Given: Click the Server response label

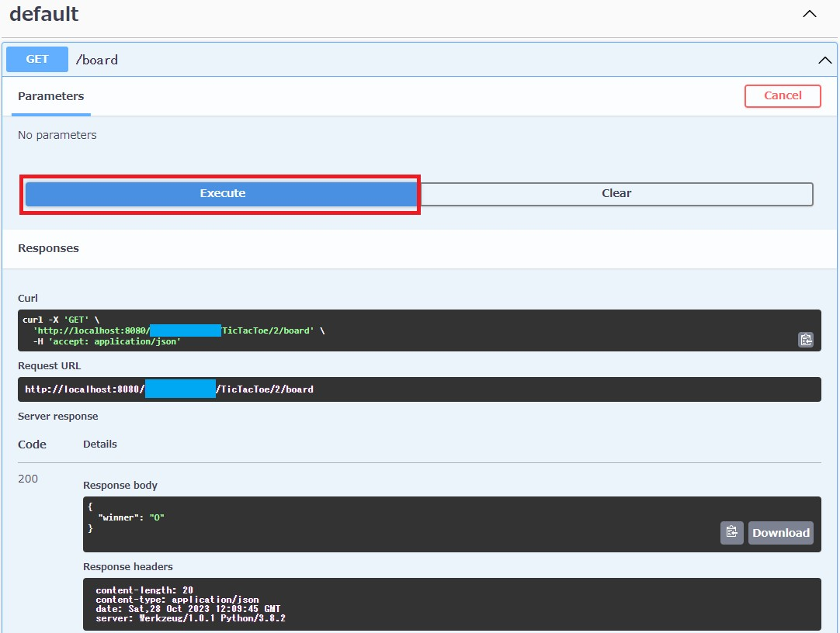Looking at the screenshot, I should click(58, 417).
